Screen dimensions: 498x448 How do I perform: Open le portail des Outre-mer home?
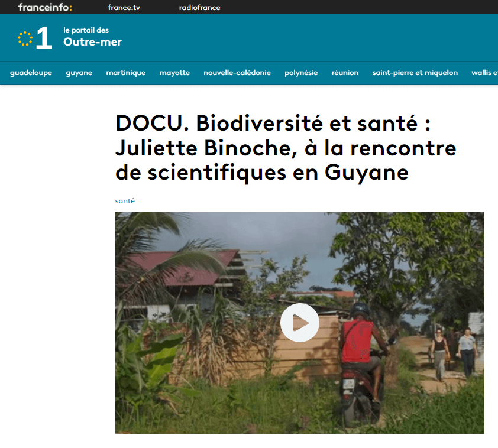tap(92, 37)
